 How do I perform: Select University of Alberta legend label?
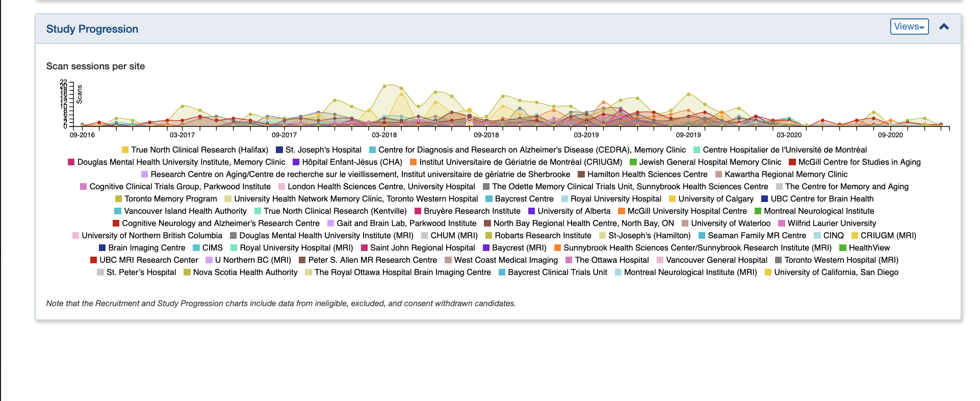click(574, 211)
